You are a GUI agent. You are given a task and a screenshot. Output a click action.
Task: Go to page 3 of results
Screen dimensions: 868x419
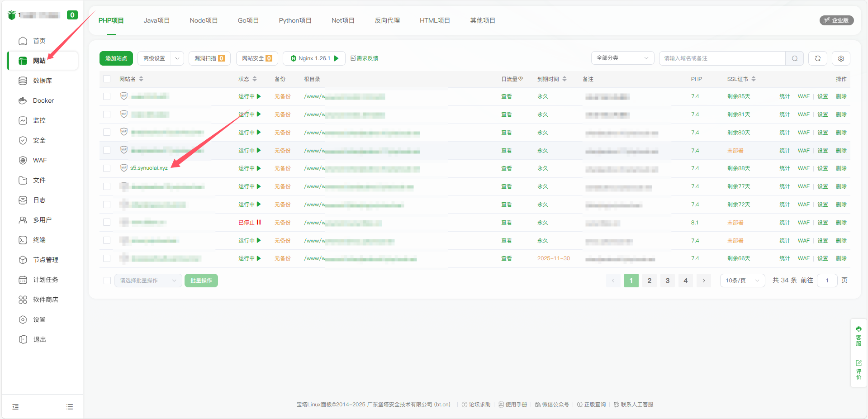tap(667, 281)
